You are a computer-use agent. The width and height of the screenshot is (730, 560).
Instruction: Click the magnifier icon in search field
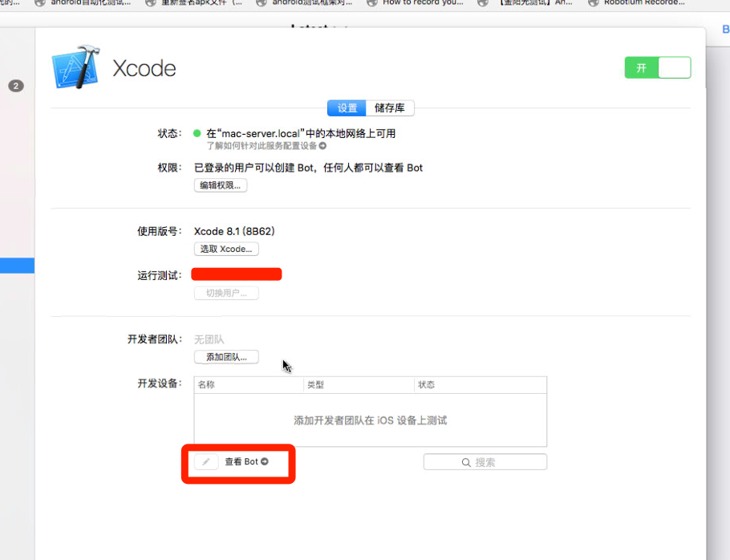(x=466, y=462)
